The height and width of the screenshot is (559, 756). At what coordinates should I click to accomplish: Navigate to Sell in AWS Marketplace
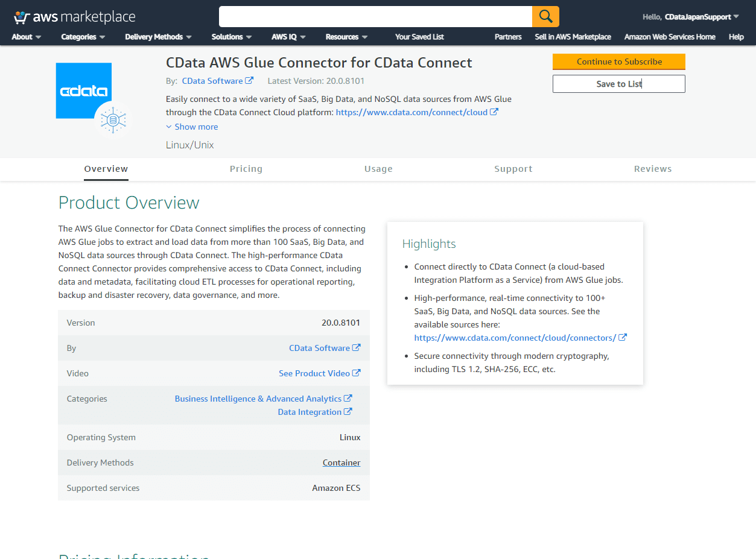572,37
